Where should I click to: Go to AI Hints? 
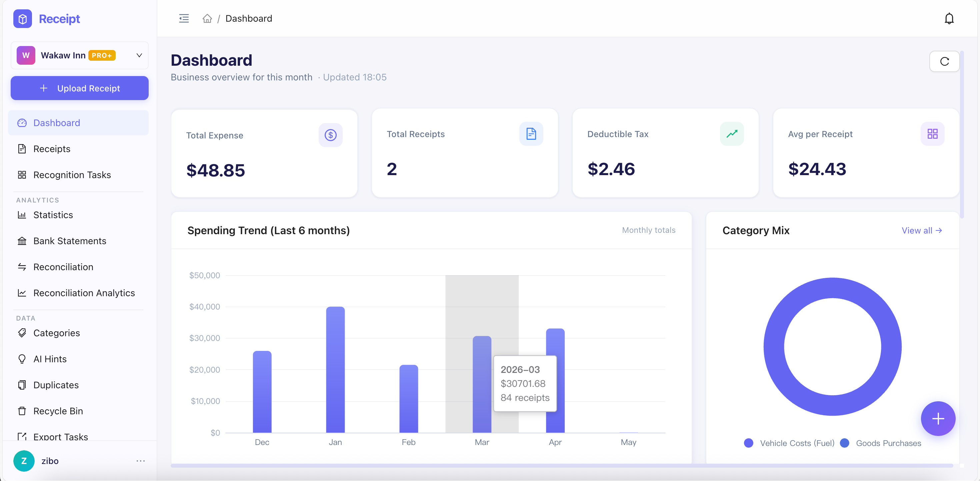click(x=78, y=359)
